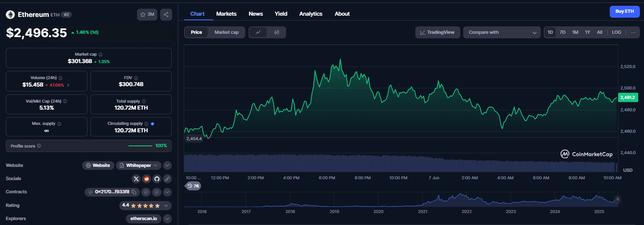Screen dimensions: 644x225
Task: Open the Analytics tab
Action: [311, 14]
